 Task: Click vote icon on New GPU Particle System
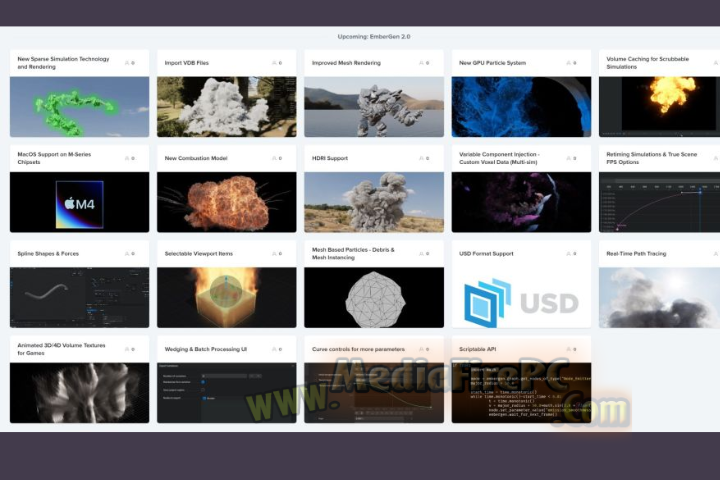pyautogui.click(x=569, y=63)
